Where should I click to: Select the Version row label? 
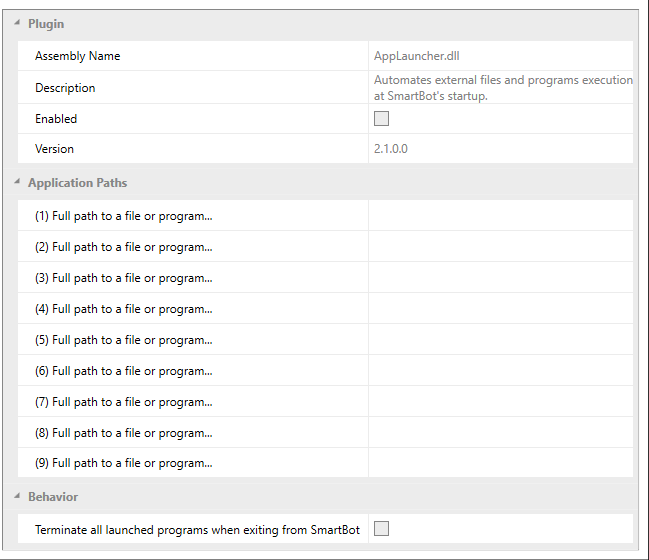[x=54, y=149]
